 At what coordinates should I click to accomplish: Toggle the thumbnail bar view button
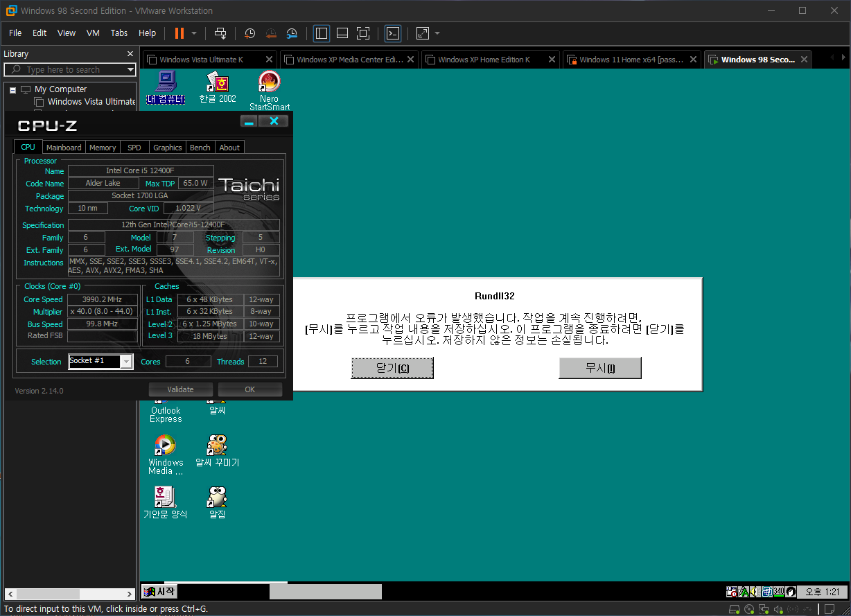342,33
